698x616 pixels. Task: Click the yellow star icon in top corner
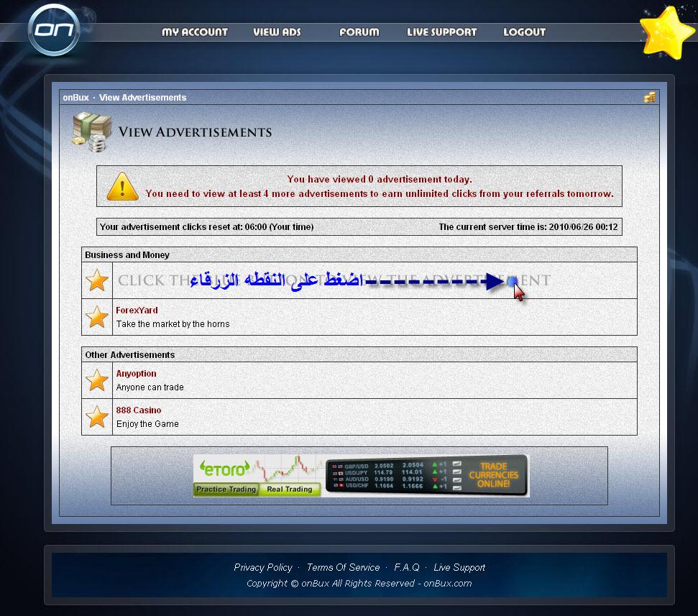[x=667, y=33]
